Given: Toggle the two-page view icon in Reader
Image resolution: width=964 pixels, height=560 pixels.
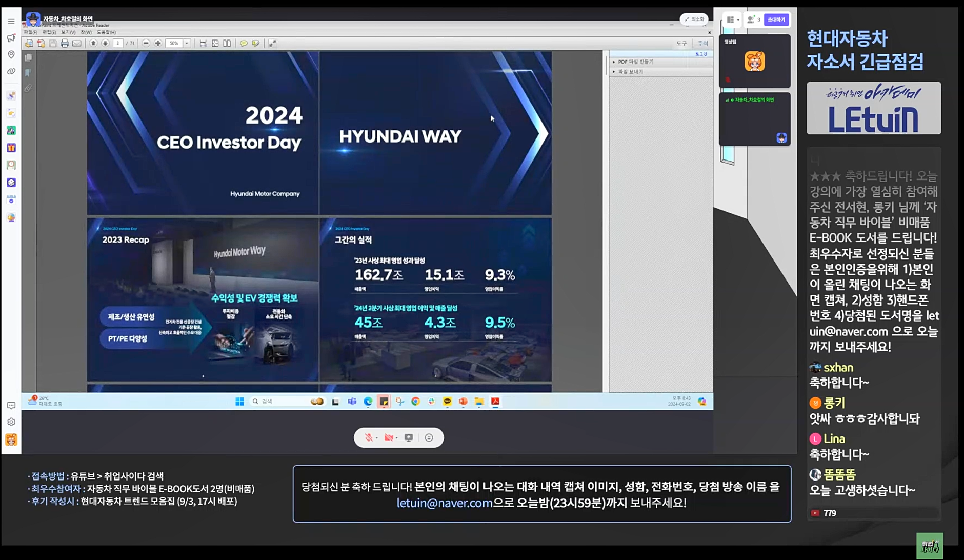Looking at the screenshot, I should pos(227,44).
